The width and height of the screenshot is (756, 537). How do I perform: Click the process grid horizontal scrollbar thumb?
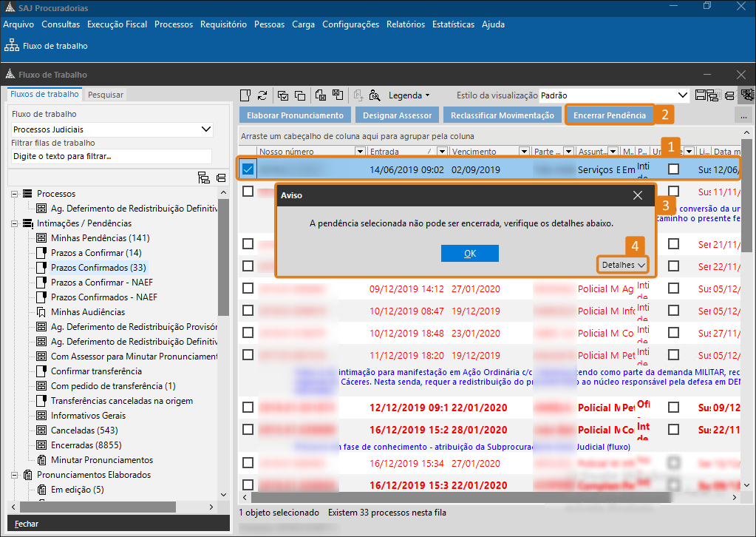pyautogui.click(x=461, y=497)
